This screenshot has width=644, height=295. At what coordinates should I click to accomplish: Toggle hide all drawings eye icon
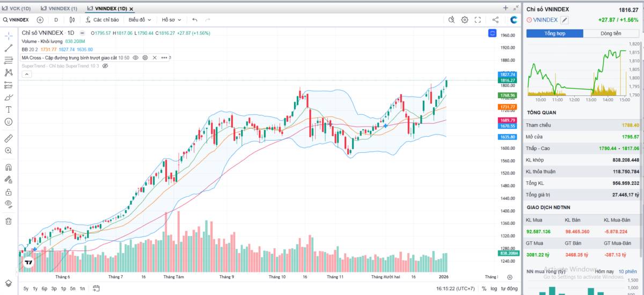click(x=9, y=204)
